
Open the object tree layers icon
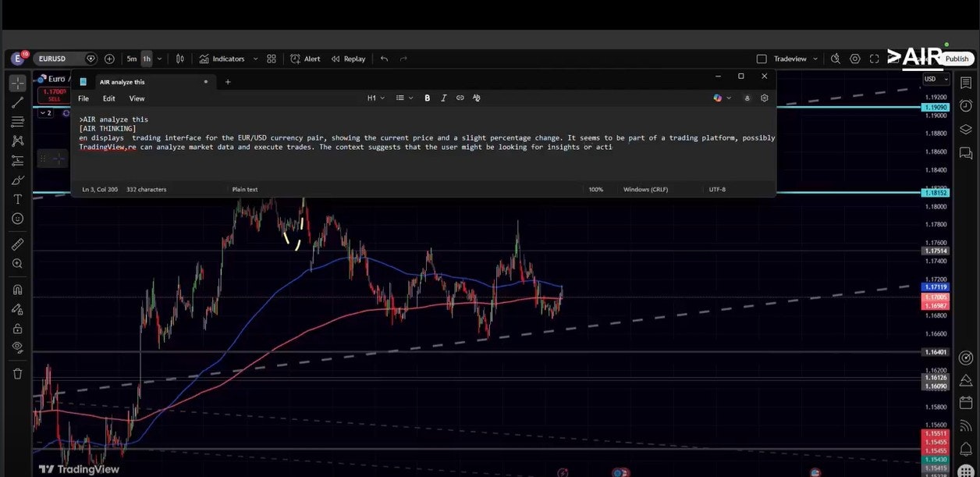[x=966, y=130]
